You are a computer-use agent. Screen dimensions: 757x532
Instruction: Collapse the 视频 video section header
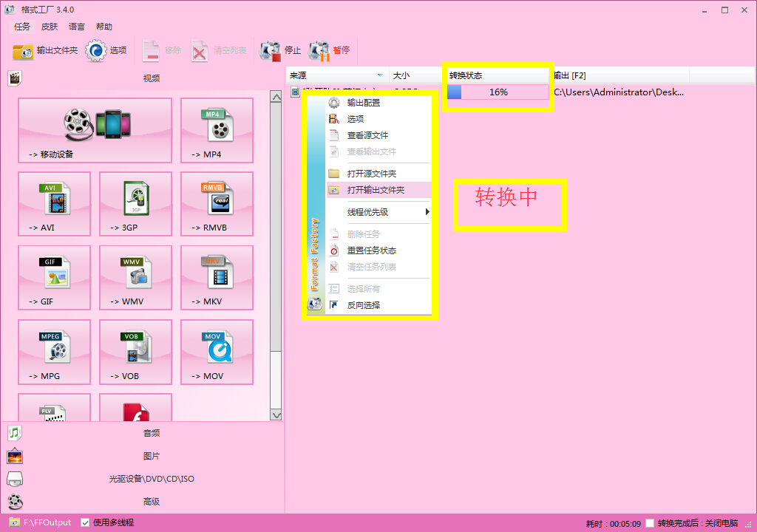151,78
